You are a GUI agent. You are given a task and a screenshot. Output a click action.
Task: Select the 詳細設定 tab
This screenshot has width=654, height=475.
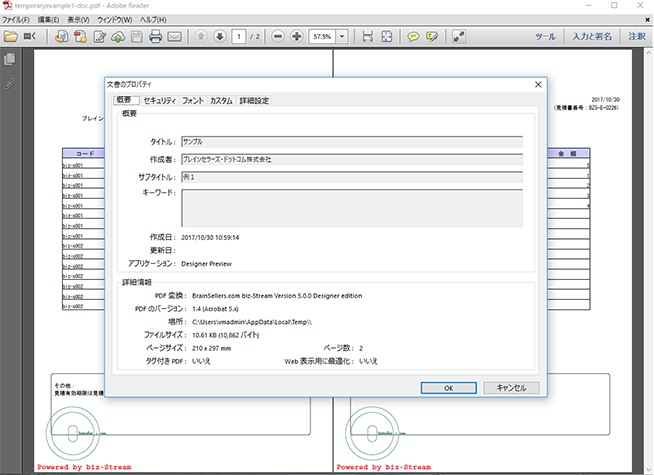click(x=254, y=101)
